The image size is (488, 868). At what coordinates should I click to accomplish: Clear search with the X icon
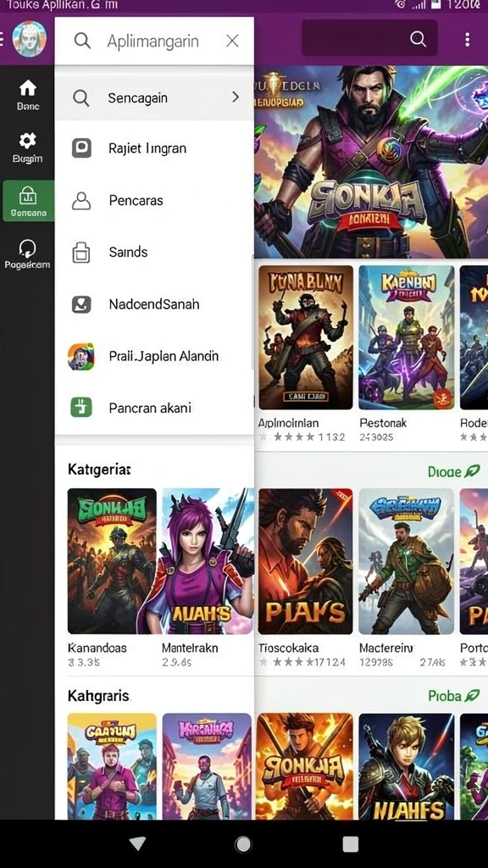232,41
